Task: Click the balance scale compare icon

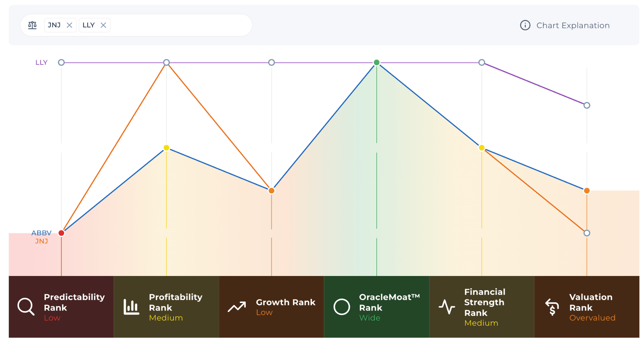Action: pyautogui.click(x=32, y=25)
